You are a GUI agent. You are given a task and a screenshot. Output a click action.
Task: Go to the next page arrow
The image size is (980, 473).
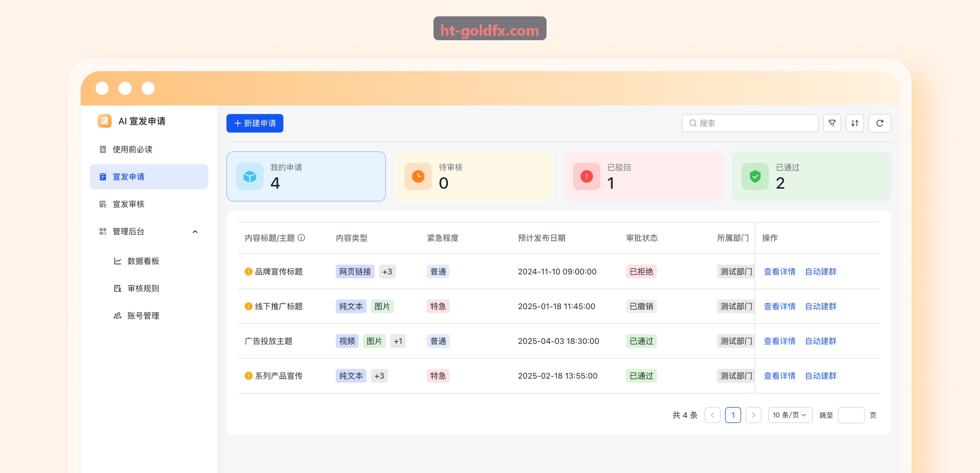tap(753, 415)
